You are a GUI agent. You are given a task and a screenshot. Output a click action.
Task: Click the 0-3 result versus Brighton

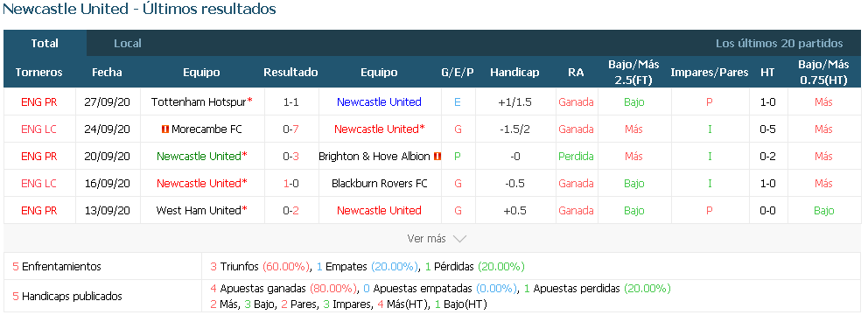pyautogui.click(x=290, y=156)
